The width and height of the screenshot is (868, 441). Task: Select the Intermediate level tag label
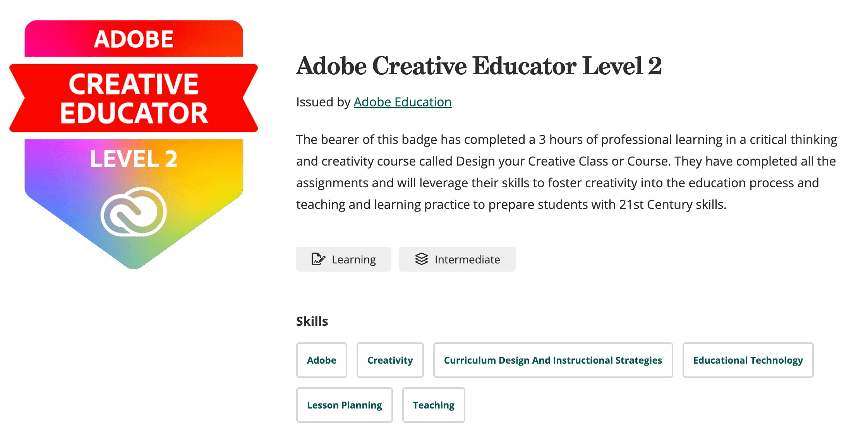click(x=467, y=260)
